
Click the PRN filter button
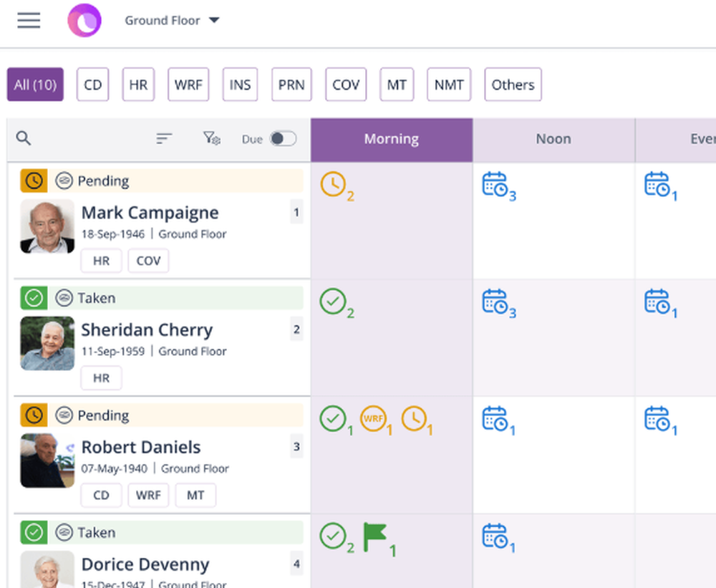coord(291,84)
